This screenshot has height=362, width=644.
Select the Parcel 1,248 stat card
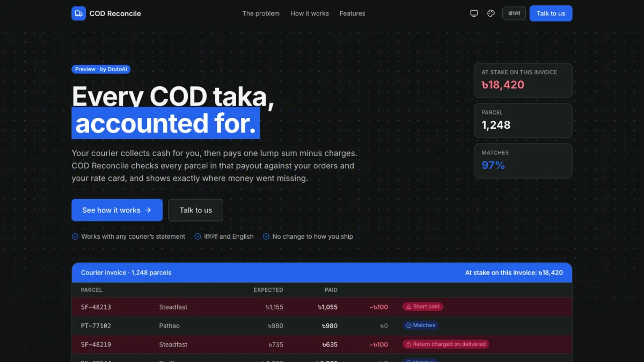pyautogui.click(x=523, y=121)
